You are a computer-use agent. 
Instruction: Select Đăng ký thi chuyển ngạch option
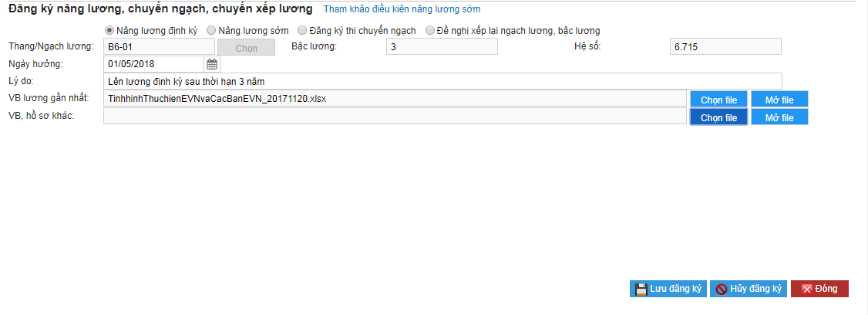[x=301, y=31]
